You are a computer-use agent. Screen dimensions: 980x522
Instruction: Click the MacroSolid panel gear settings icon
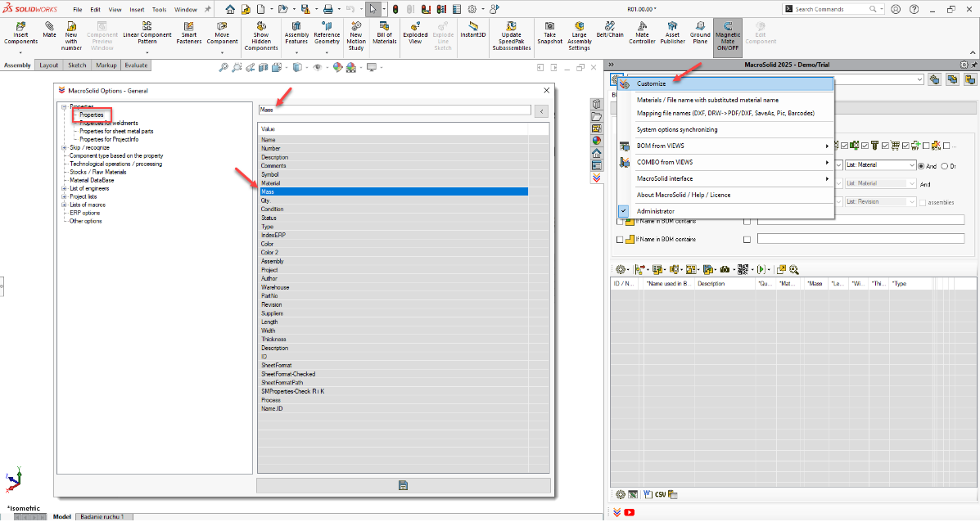pos(964,65)
